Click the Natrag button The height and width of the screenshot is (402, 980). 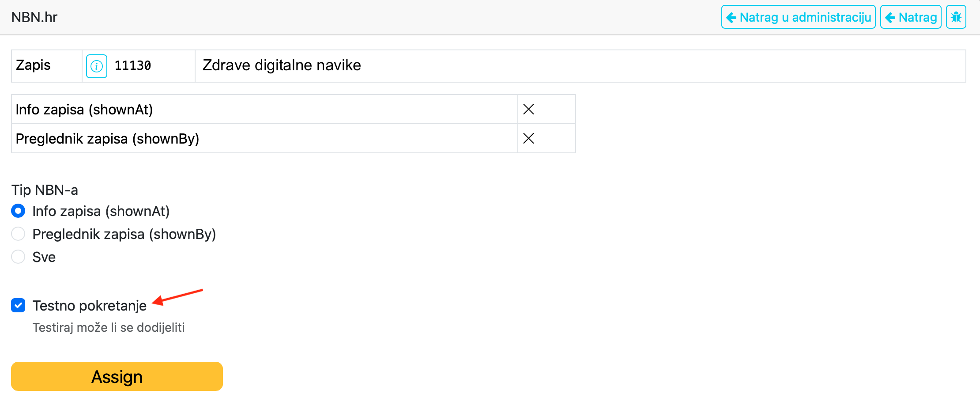910,17
